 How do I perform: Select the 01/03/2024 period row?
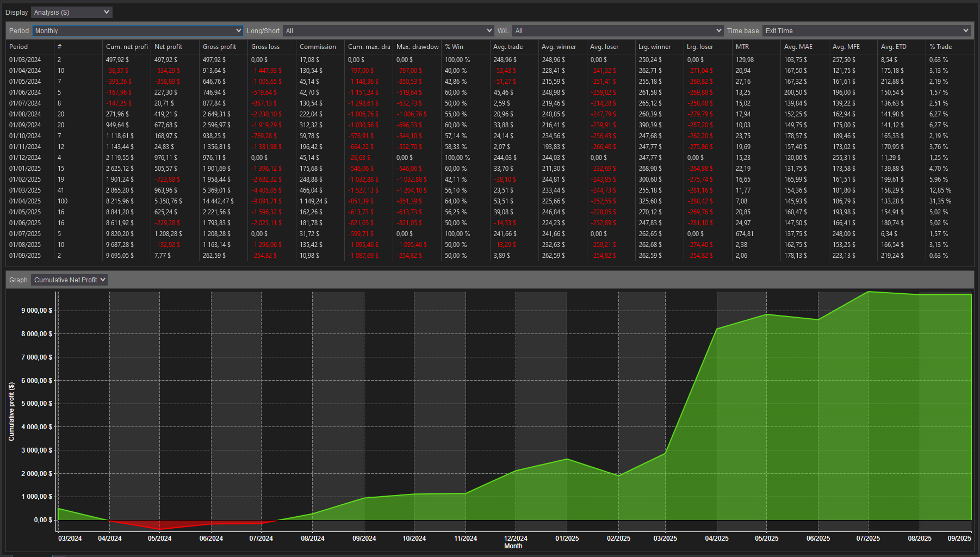click(x=489, y=60)
